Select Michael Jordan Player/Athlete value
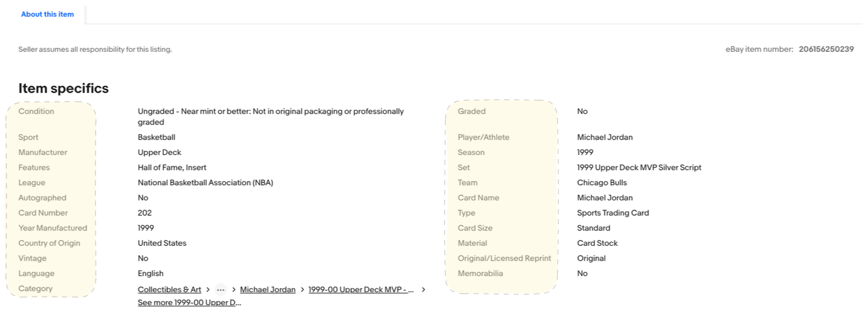This screenshot has height=323, width=868. tap(605, 137)
